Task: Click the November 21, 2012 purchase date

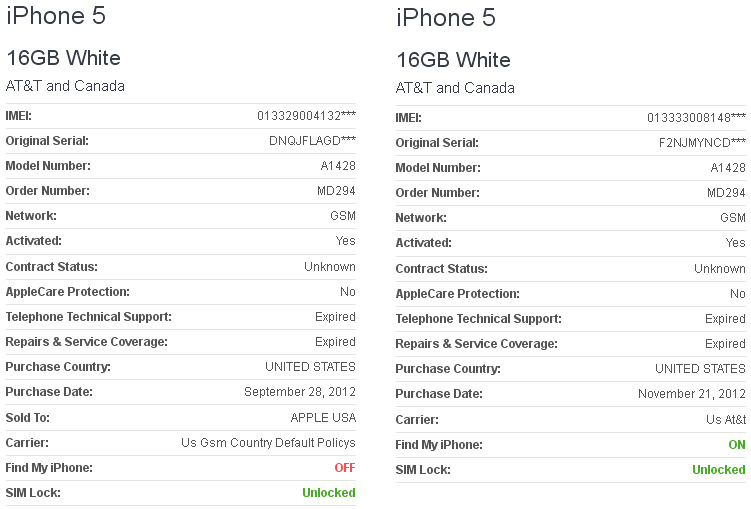Action: click(x=692, y=394)
